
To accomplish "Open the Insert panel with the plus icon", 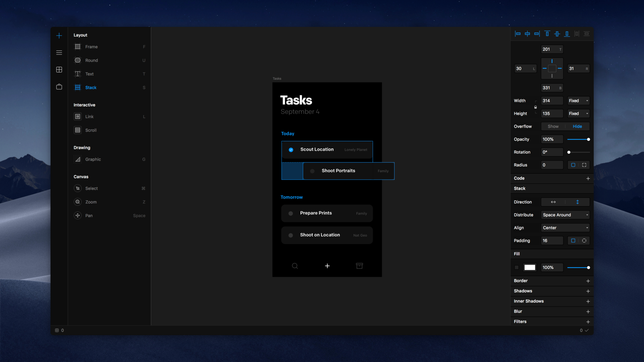I will point(59,35).
